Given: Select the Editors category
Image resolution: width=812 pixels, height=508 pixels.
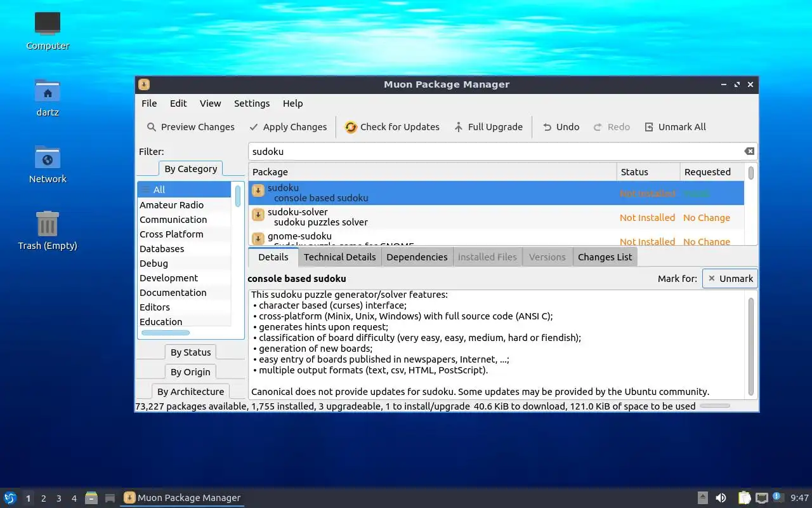Looking at the screenshot, I should pyautogui.click(x=184, y=307).
